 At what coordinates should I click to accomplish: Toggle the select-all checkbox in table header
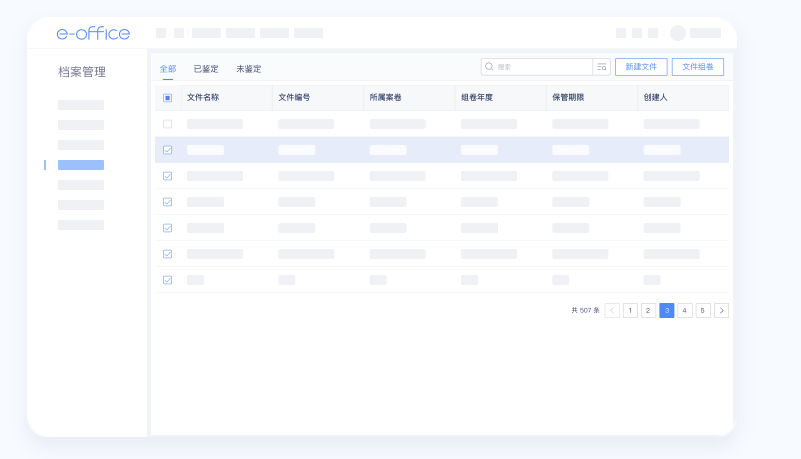coord(167,98)
